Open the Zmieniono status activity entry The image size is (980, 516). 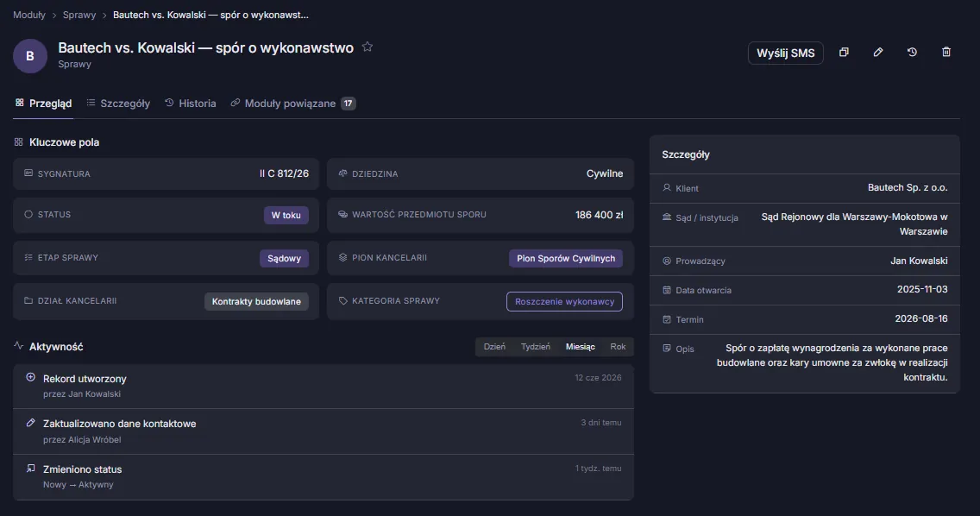[324, 477]
